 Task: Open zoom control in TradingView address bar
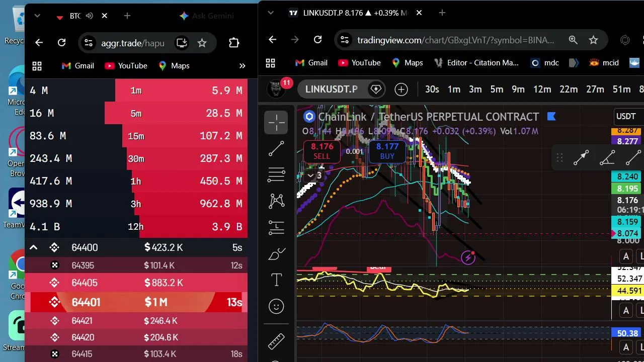(x=573, y=40)
